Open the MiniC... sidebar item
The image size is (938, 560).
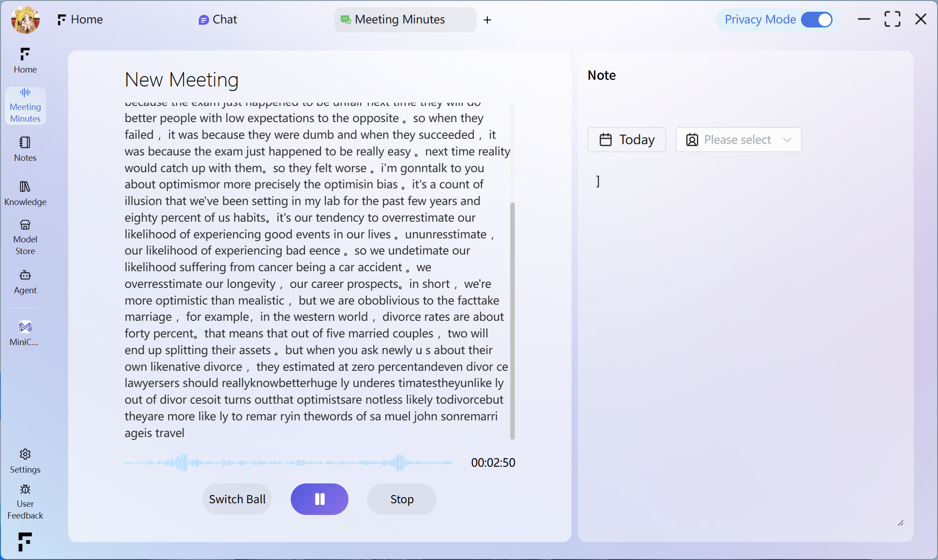(25, 333)
